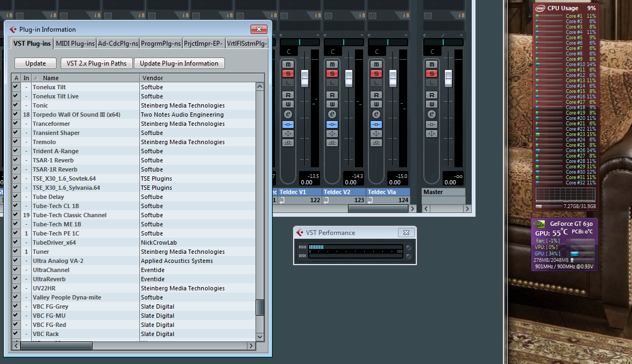The height and width of the screenshot is (364, 632).
Task: Click the insert-state icon on Master channel
Action: 432,125
